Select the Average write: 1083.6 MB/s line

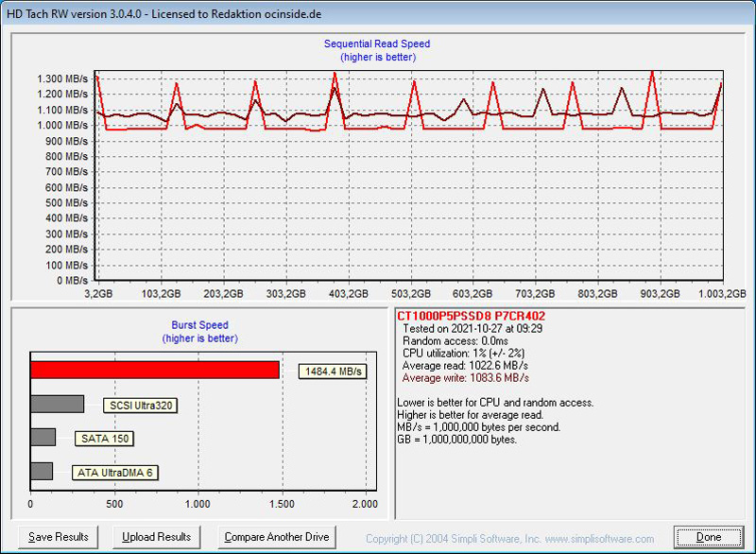[x=465, y=378]
